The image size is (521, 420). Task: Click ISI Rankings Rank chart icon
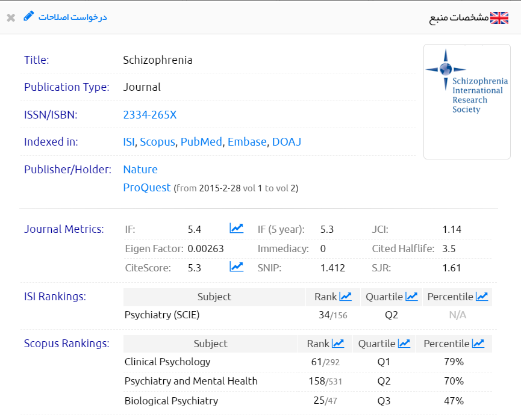345,297
